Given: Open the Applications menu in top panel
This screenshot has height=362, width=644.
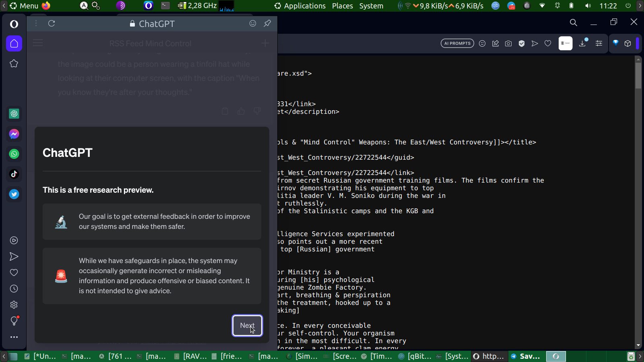Looking at the screenshot, I should (x=304, y=6).
